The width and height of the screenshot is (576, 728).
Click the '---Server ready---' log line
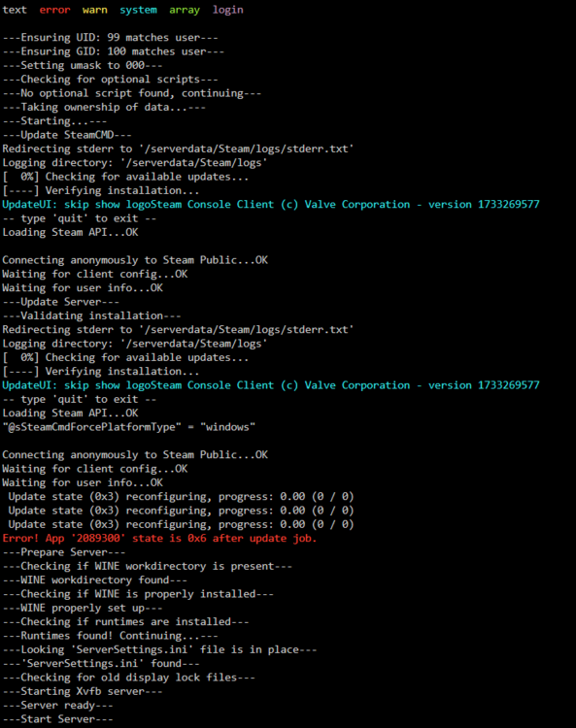[x=57, y=706]
